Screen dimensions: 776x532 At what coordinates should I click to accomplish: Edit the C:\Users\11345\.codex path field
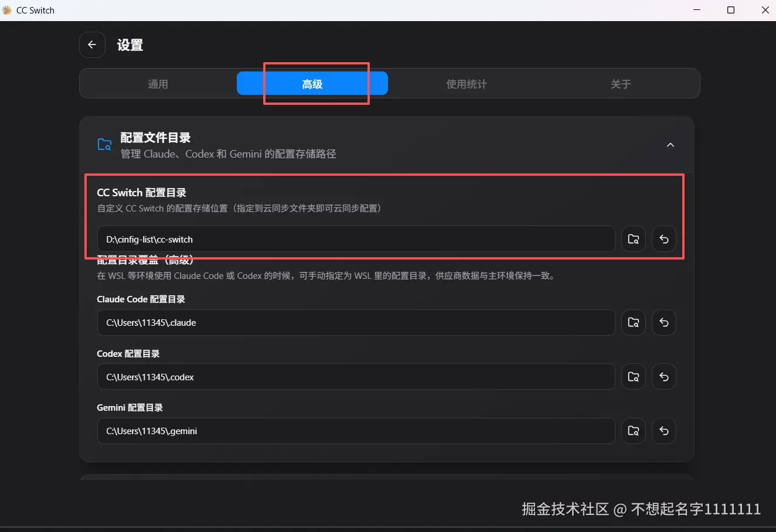(356, 377)
